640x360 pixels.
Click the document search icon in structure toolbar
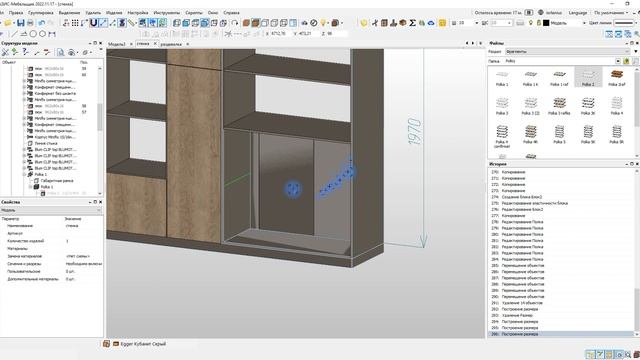(60, 52)
